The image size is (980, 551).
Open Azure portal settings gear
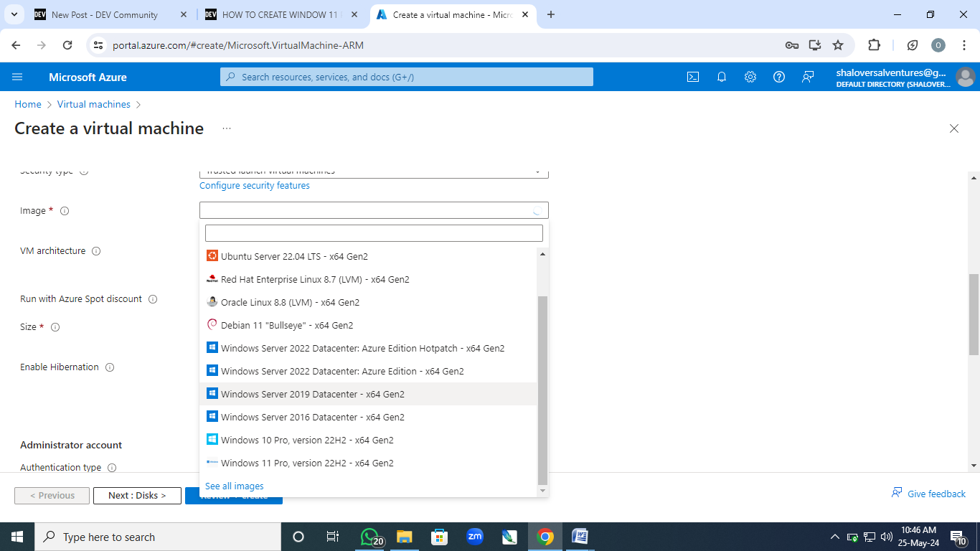pos(750,77)
